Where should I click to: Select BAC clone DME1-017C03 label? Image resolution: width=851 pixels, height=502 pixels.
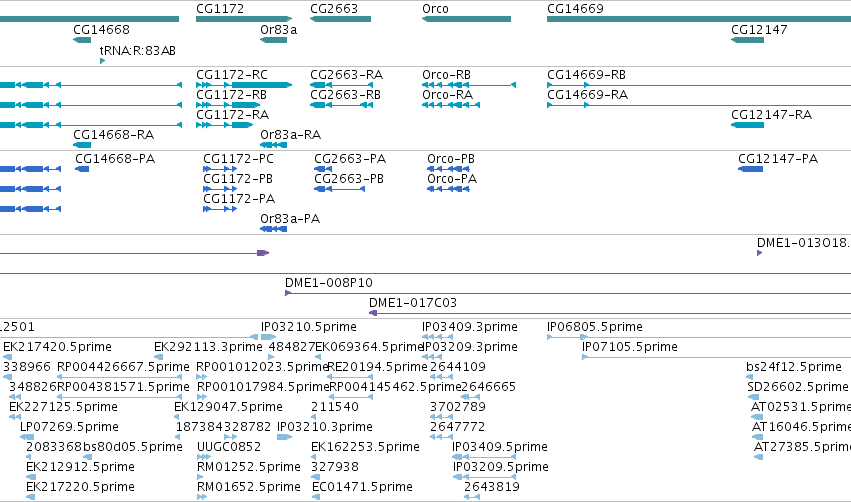413,303
